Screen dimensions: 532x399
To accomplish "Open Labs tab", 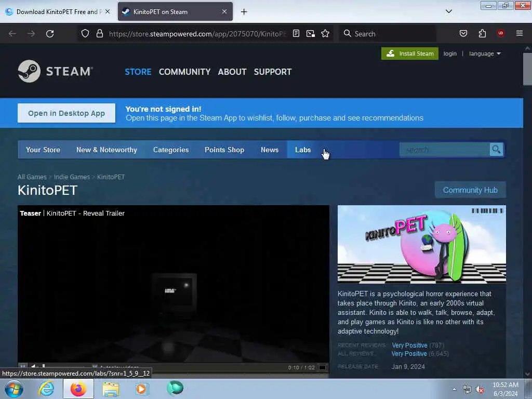I will click(303, 150).
